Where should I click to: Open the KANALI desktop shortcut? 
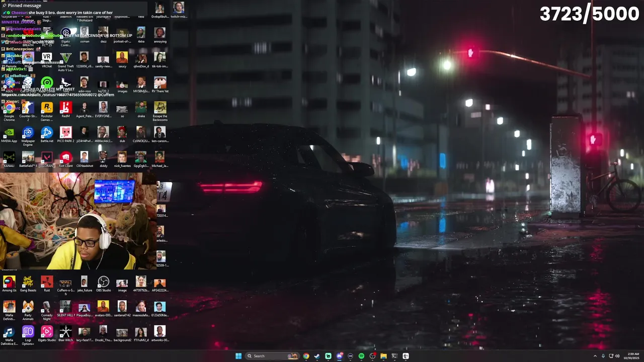[9, 159]
